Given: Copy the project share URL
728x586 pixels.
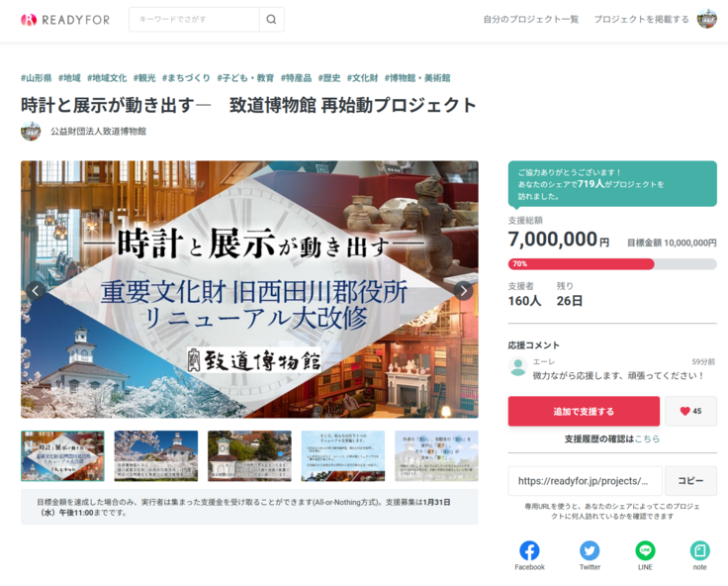Looking at the screenshot, I should point(690,481).
